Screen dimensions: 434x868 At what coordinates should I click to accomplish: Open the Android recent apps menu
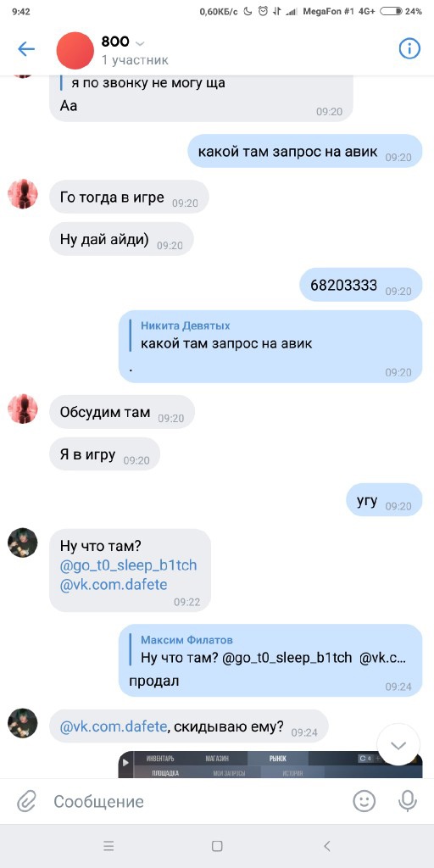pos(108,846)
